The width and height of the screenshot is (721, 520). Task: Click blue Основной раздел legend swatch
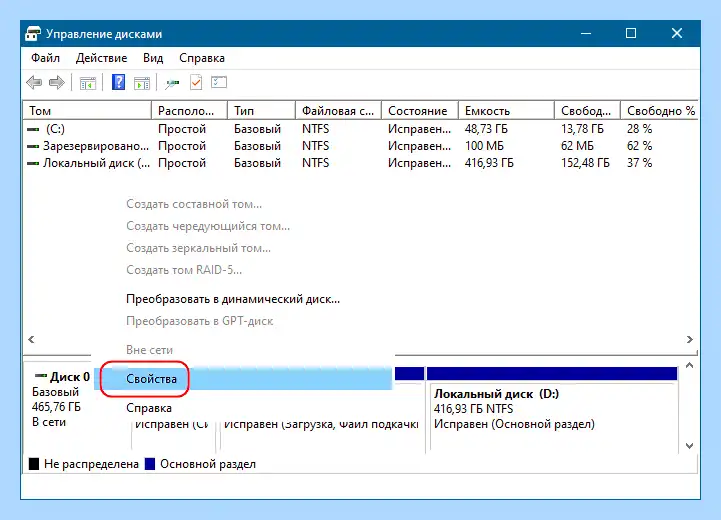tap(150, 464)
